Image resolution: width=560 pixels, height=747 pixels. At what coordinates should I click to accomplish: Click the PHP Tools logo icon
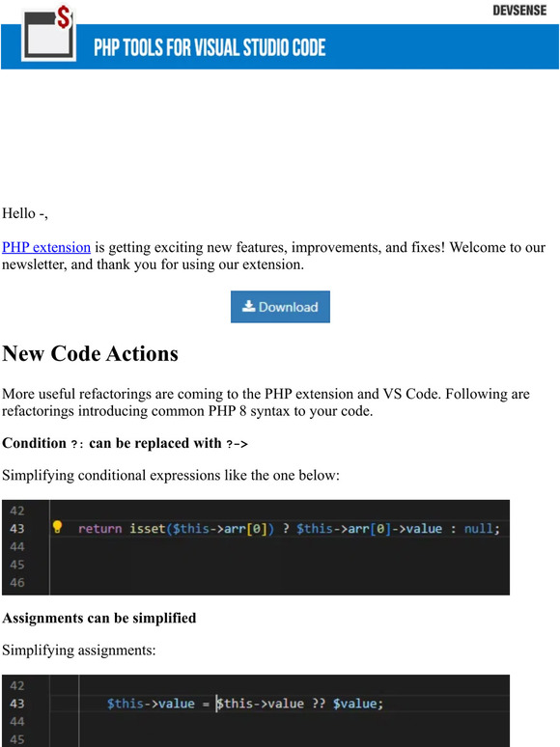pyautogui.click(x=48, y=33)
